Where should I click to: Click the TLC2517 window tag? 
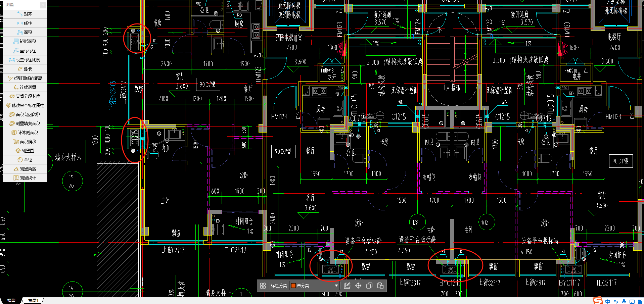coord(235,250)
